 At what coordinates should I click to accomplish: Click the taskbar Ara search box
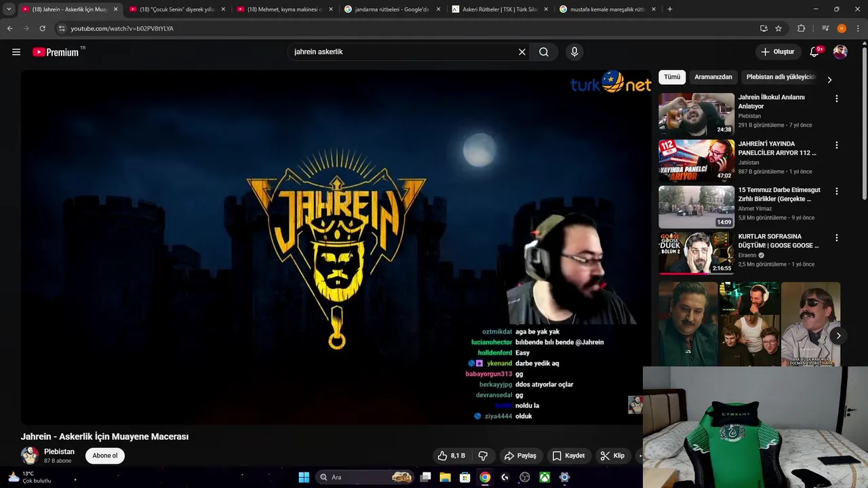tap(365, 477)
